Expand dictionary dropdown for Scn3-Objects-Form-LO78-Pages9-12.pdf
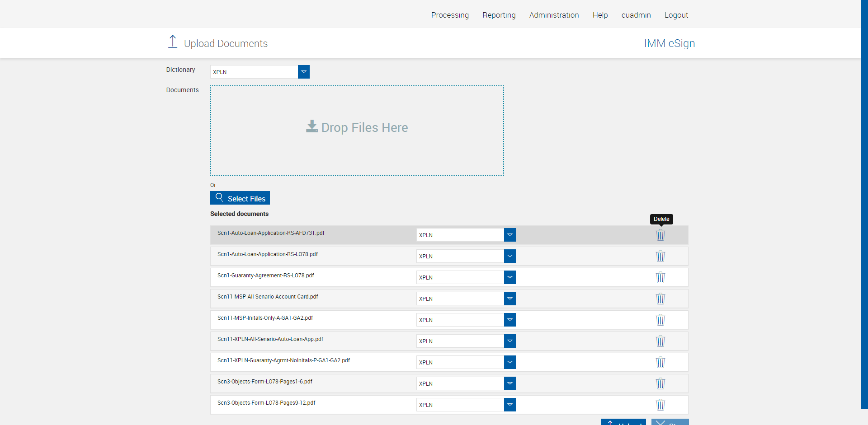Screen dimensions: 868x425 509,405
